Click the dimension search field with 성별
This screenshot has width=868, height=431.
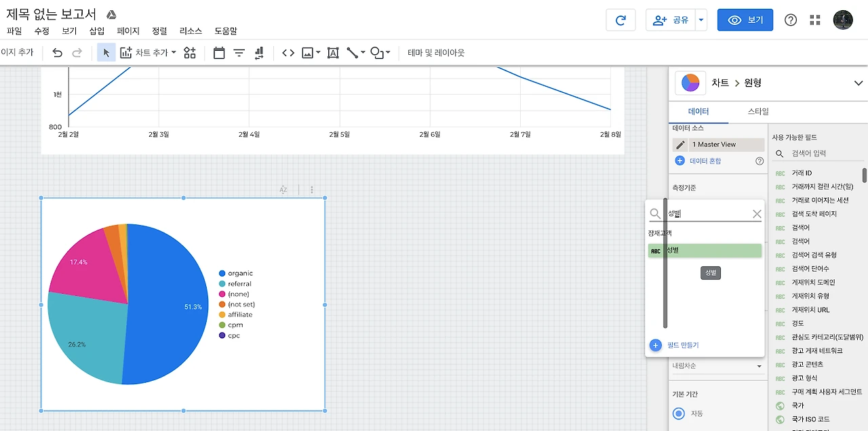(705, 213)
